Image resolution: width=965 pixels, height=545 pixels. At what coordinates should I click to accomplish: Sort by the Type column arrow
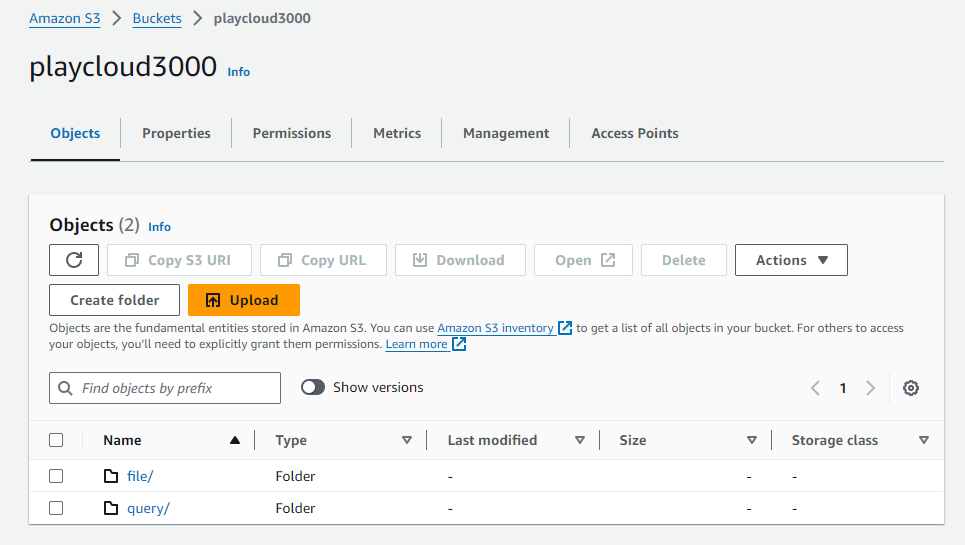tap(407, 440)
